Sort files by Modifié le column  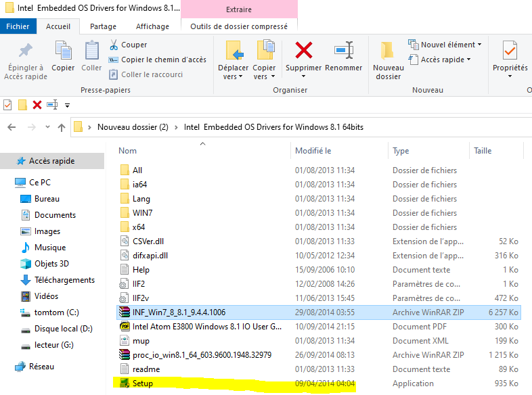[313, 151]
